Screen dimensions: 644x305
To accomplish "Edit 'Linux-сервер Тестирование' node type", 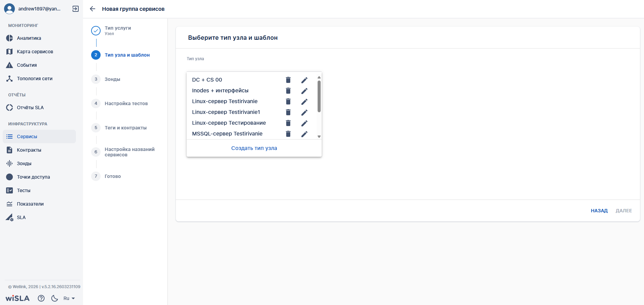I will pyautogui.click(x=304, y=123).
